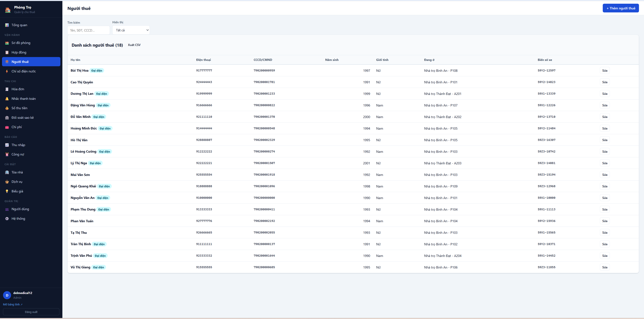Click the Phòng Trọ house logo icon

pyautogui.click(x=8, y=10)
